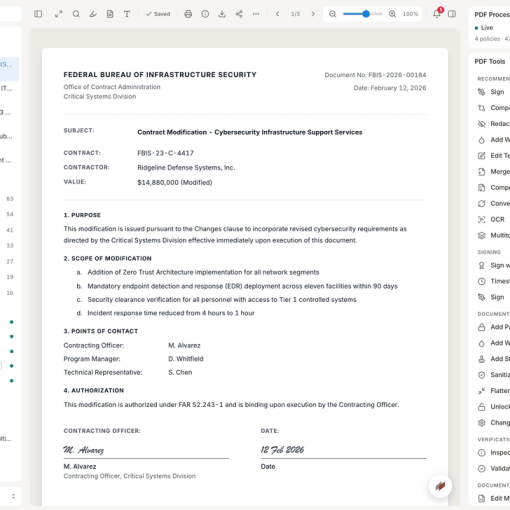Select Document No: FBIS-2026-00184 text
This screenshot has height=510, width=510.
click(375, 75)
